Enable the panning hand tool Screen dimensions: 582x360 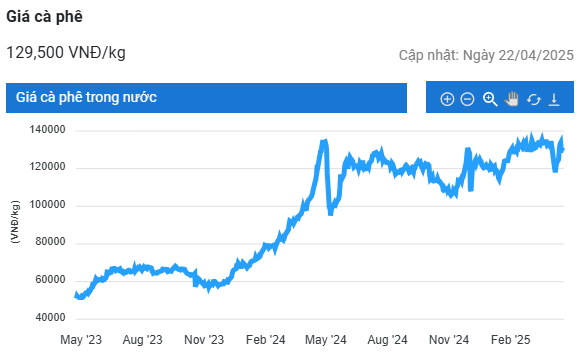pyautogui.click(x=511, y=99)
